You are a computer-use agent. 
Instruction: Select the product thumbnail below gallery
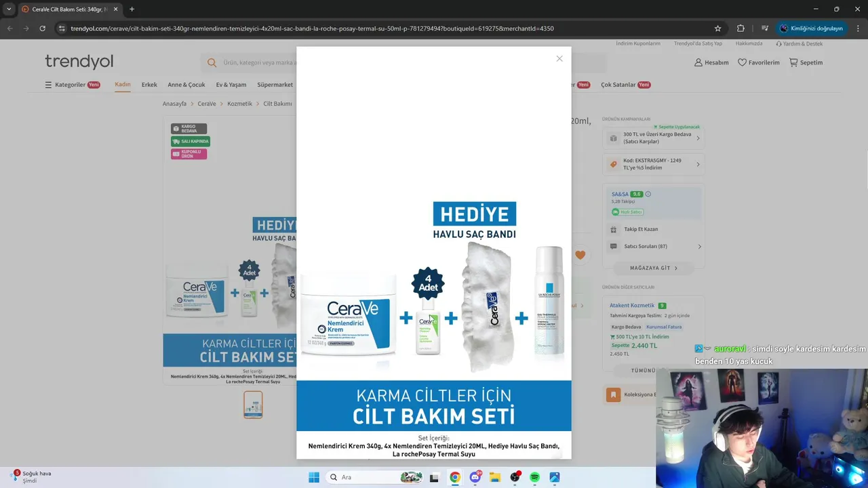[x=253, y=405]
